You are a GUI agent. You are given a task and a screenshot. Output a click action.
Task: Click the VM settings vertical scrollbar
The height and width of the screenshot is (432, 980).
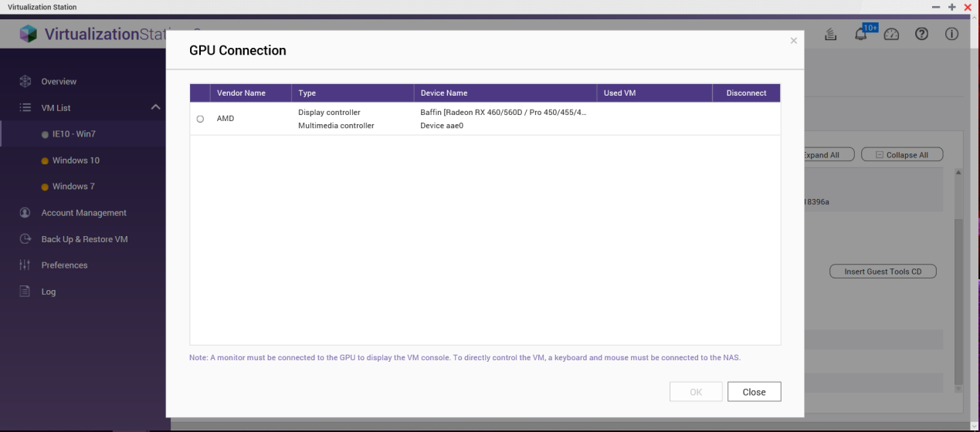point(958,301)
